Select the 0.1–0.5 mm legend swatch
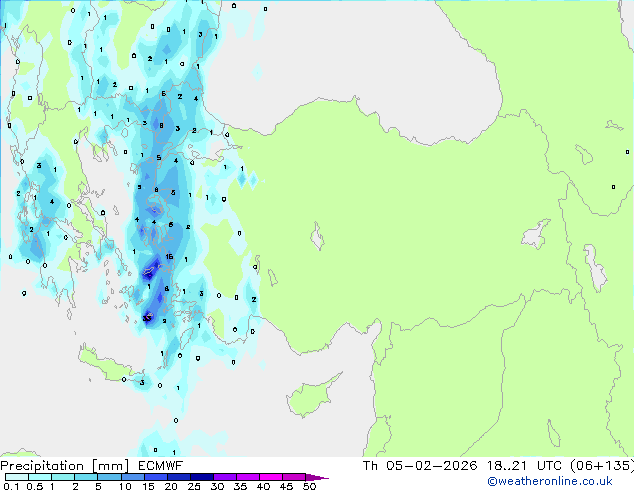This screenshot has height=490, width=634. click(x=17, y=477)
